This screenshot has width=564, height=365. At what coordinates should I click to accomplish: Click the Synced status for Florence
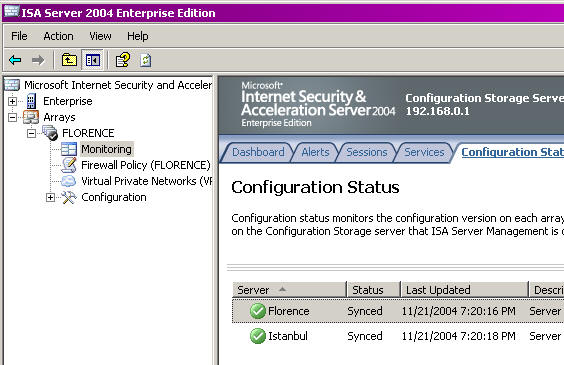[x=365, y=311]
